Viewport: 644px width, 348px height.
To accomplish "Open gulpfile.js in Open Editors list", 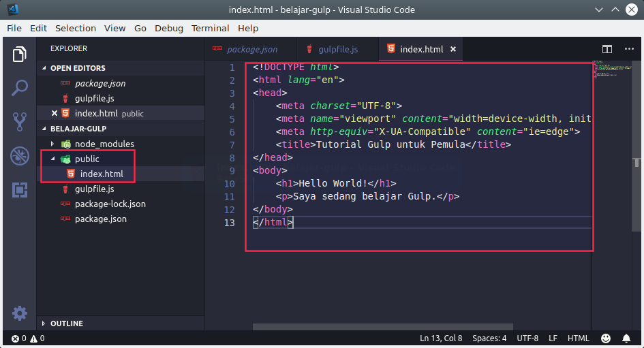I will click(121, 99).
